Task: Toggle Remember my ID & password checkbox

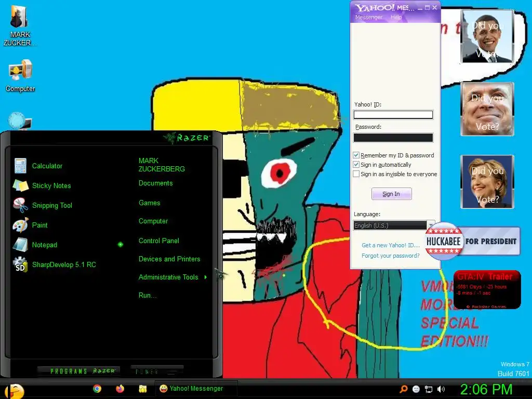Action: point(356,155)
